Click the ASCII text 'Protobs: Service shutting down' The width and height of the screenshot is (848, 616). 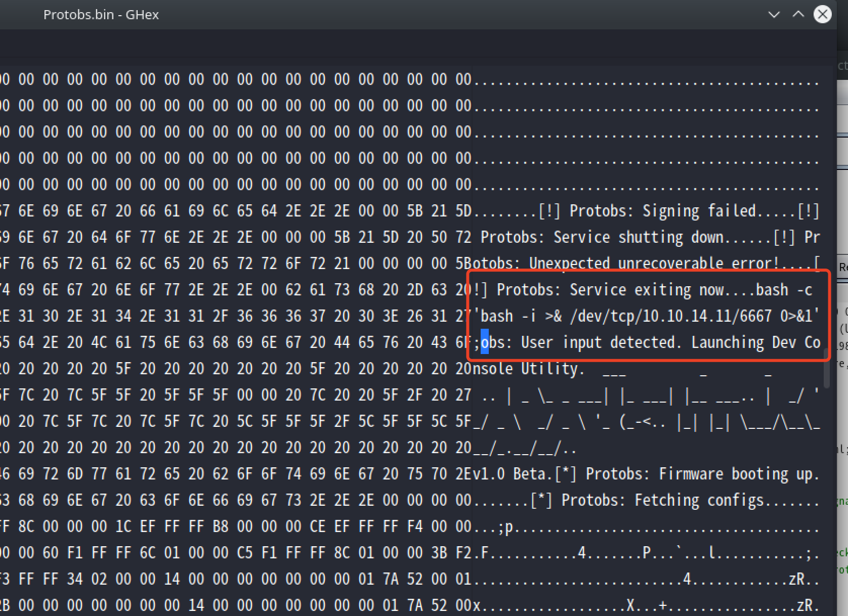pos(602,237)
